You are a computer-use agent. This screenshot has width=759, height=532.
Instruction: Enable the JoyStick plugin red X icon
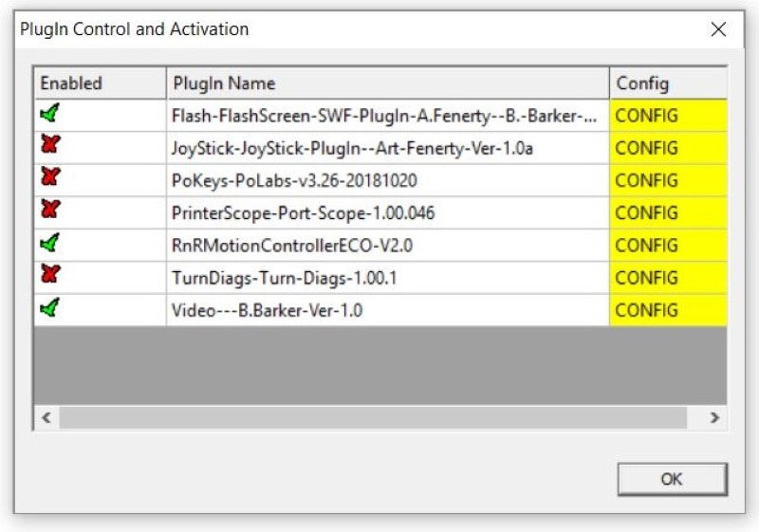coord(49,148)
